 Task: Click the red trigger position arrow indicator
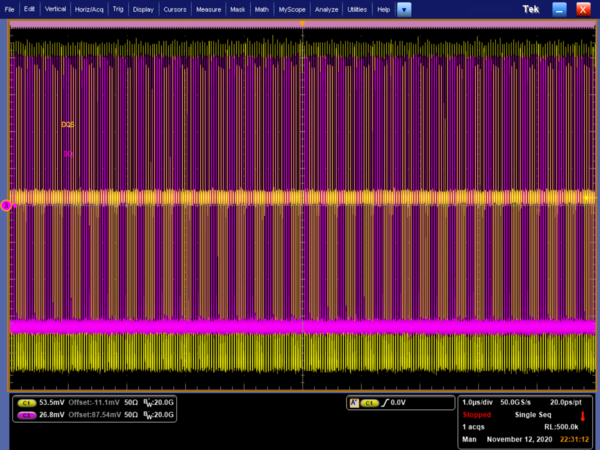[583, 415]
